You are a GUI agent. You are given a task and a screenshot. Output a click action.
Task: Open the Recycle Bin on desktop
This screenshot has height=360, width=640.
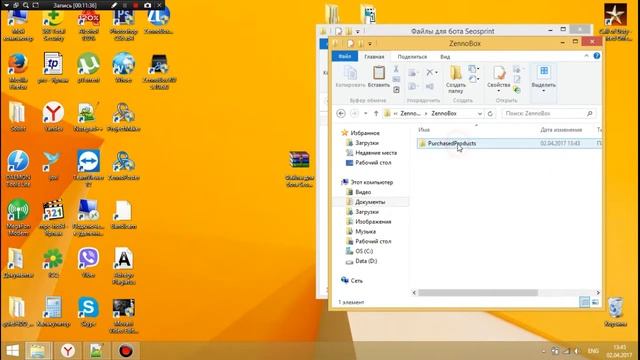point(616,312)
